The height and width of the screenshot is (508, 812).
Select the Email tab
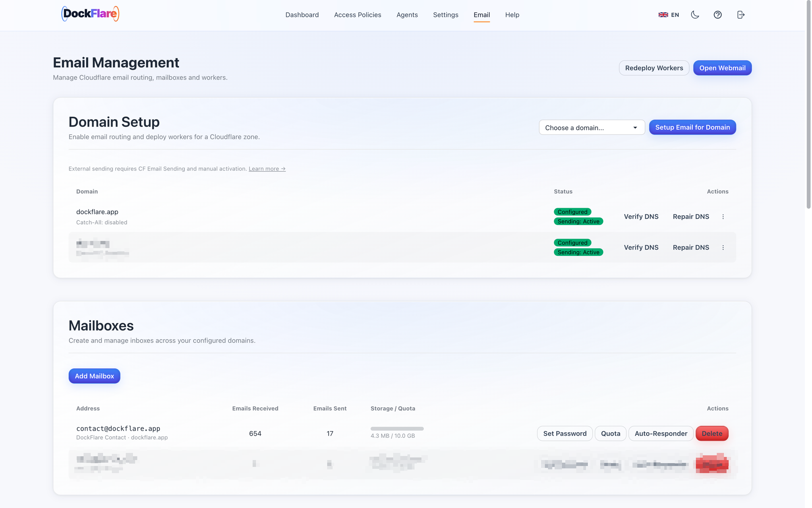point(482,15)
